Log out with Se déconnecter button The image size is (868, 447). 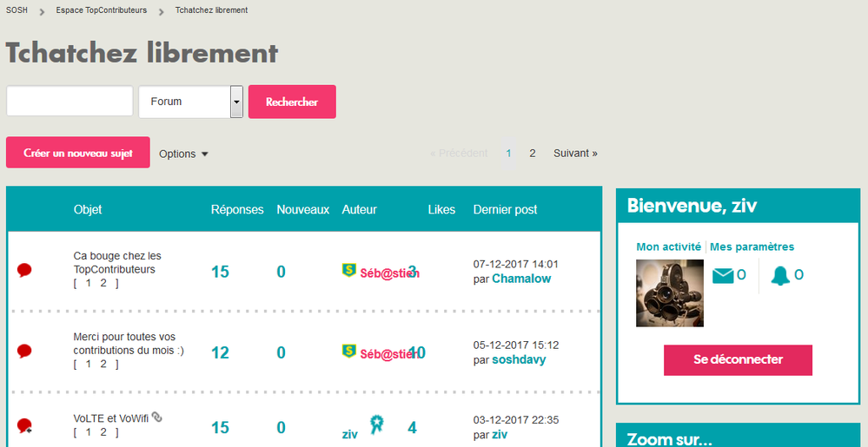point(738,359)
